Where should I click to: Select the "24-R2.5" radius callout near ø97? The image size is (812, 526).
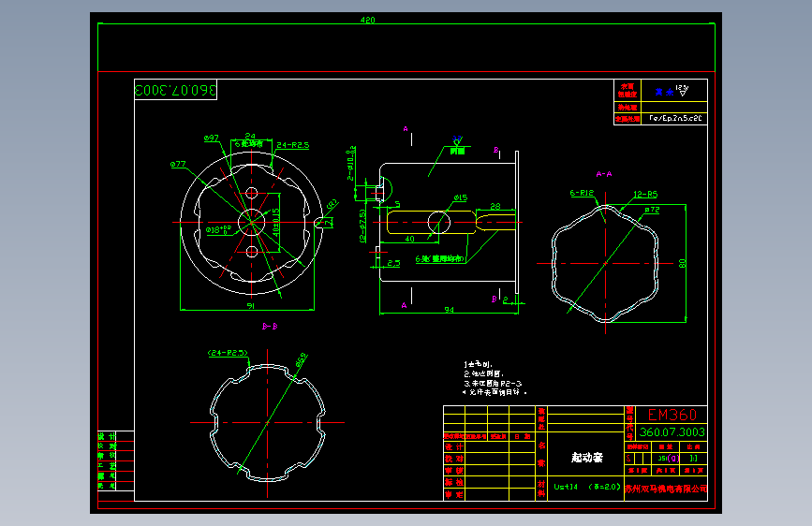click(x=292, y=145)
